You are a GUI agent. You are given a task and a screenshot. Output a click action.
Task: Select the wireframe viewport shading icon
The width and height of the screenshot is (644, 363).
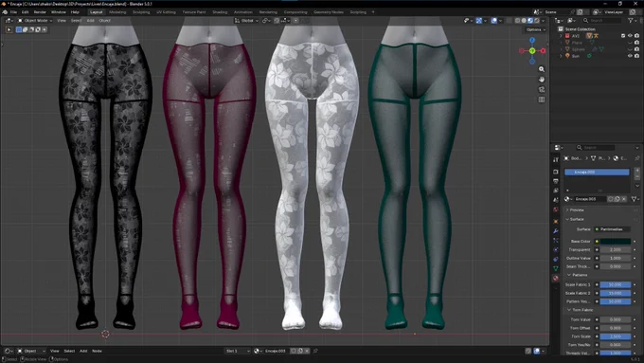pos(517,21)
